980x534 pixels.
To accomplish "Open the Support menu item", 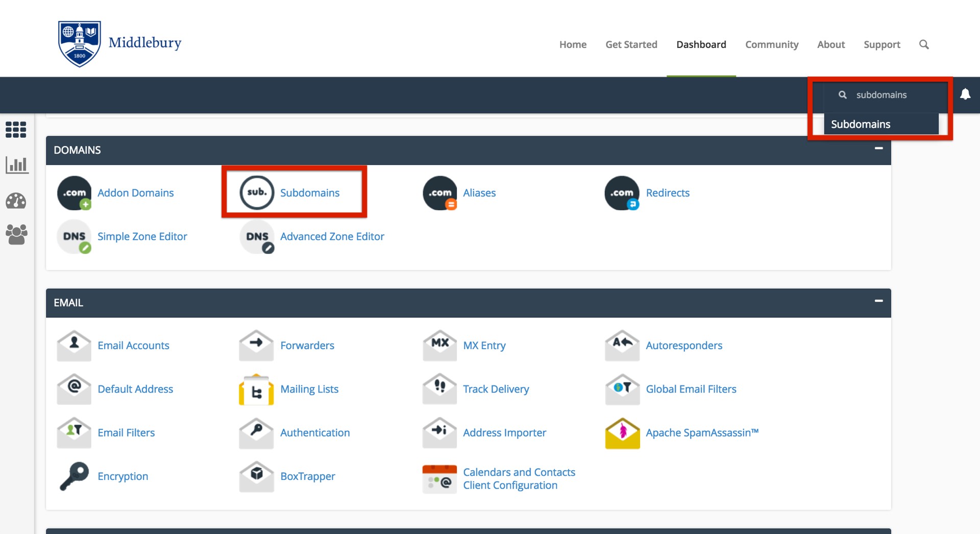I will (x=881, y=44).
